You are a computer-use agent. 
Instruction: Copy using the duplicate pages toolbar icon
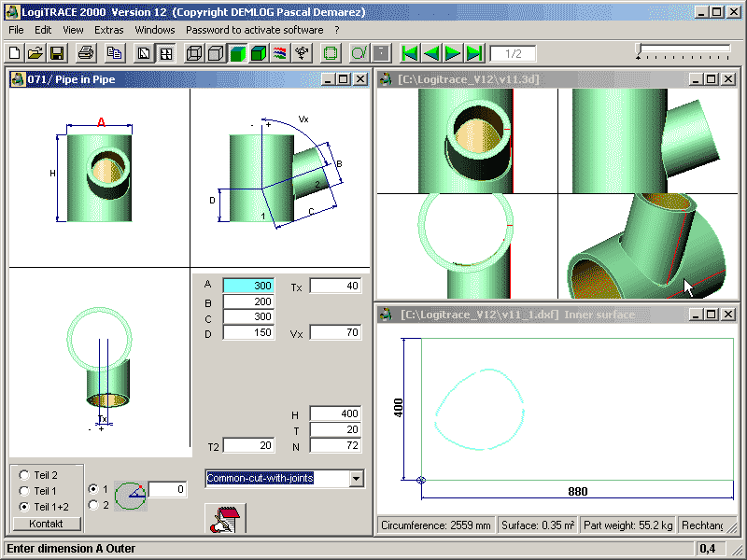[114, 53]
